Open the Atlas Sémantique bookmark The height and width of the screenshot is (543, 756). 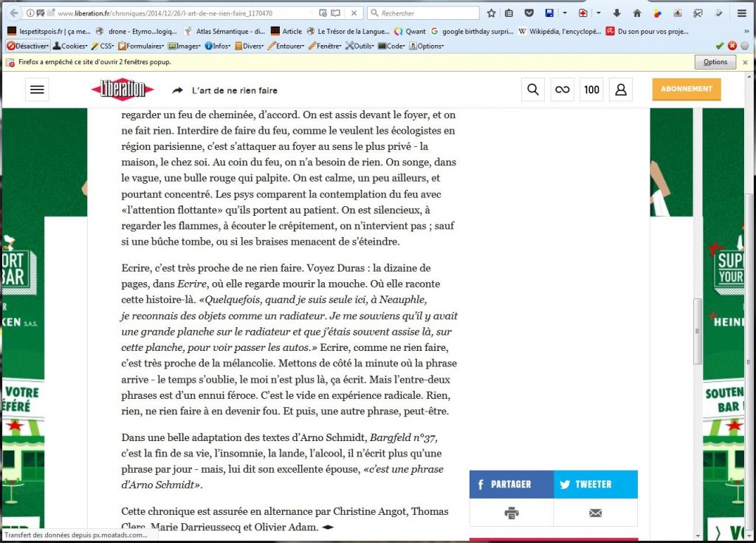tap(224, 31)
